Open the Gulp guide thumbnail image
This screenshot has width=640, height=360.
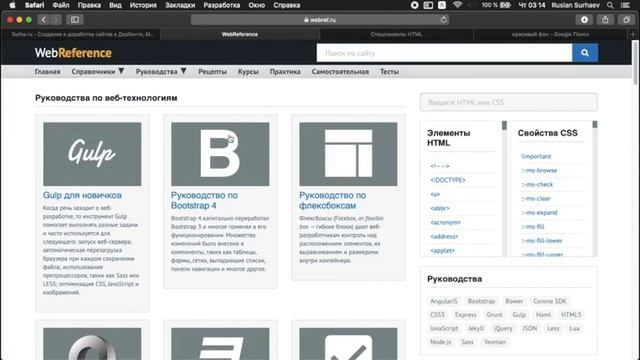(x=92, y=154)
